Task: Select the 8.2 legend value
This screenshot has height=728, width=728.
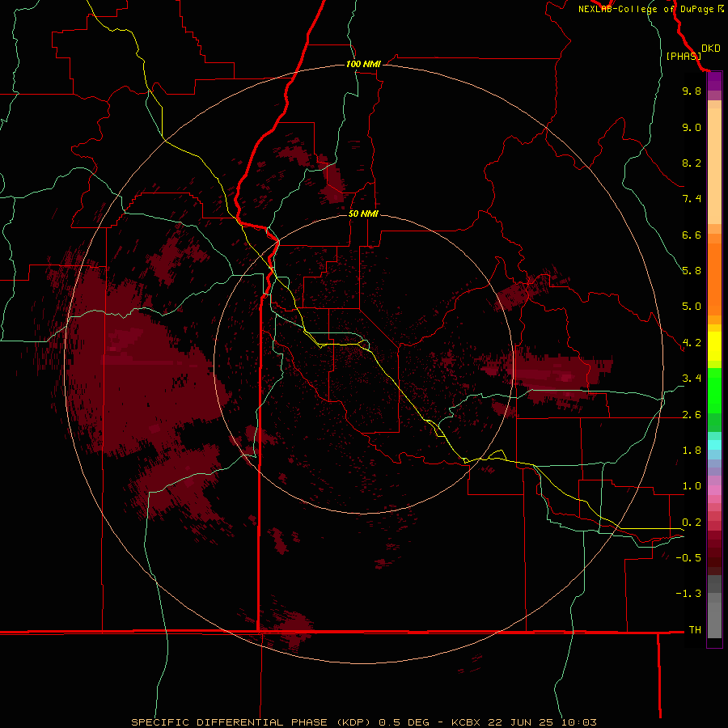Action: (x=692, y=163)
